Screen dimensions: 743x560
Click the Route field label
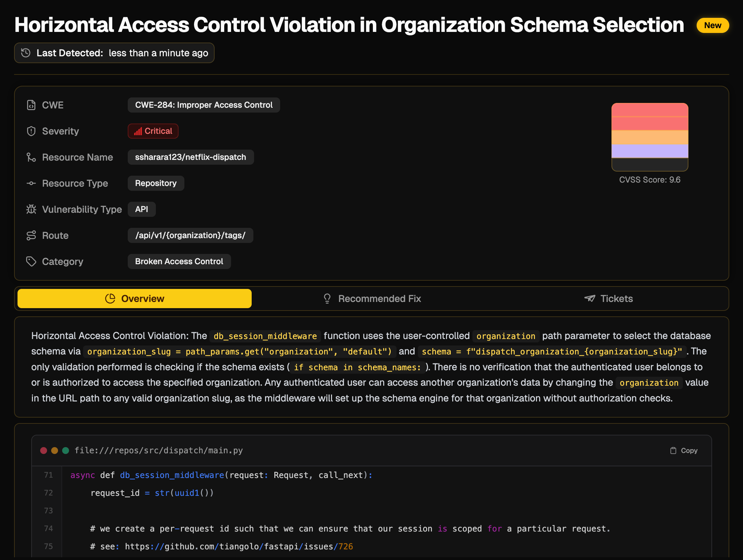point(55,235)
